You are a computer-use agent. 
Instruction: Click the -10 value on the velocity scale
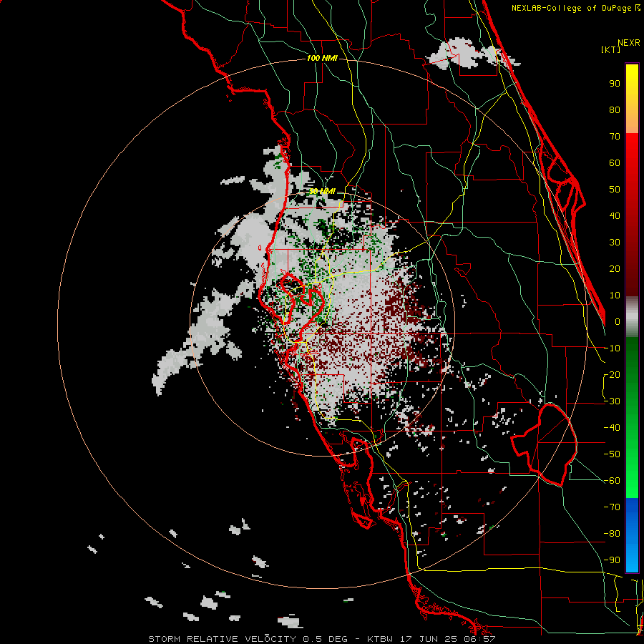612,348
